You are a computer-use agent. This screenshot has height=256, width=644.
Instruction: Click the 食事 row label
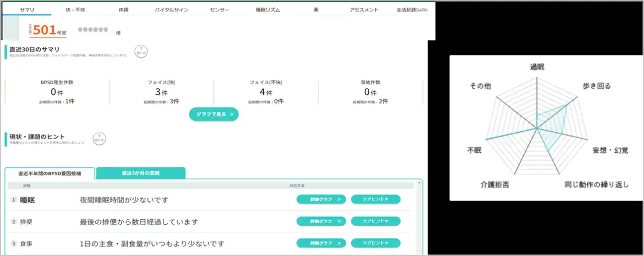click(x=26, y=244)
